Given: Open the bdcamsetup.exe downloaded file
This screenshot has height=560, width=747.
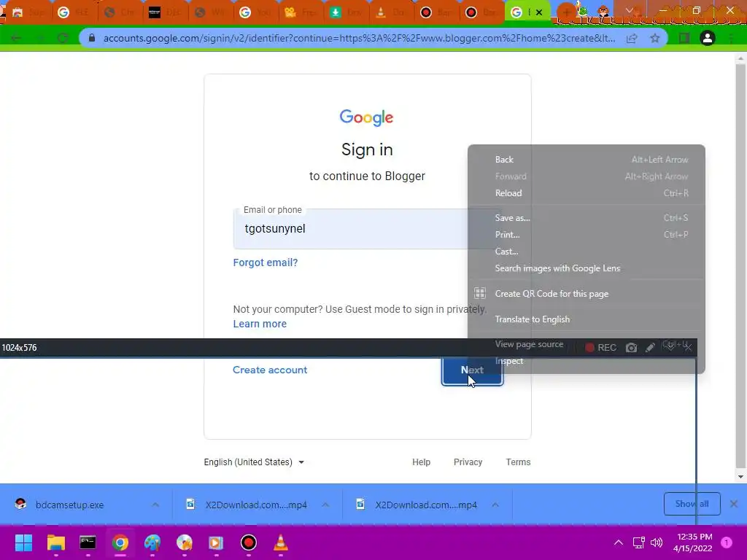Looking at the screenshot, I should [69, 505].
